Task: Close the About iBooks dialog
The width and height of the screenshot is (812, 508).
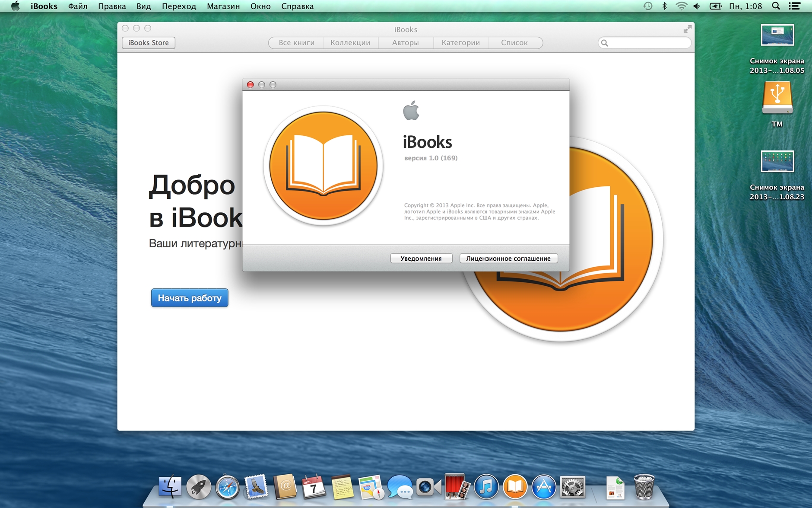Action: pyautogui.click(x=250, y=85)
